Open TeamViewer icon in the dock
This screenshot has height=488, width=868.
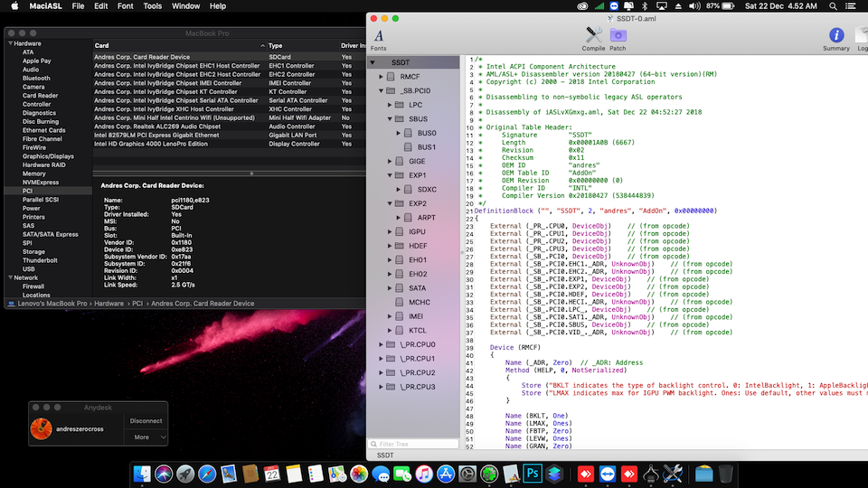608,474
